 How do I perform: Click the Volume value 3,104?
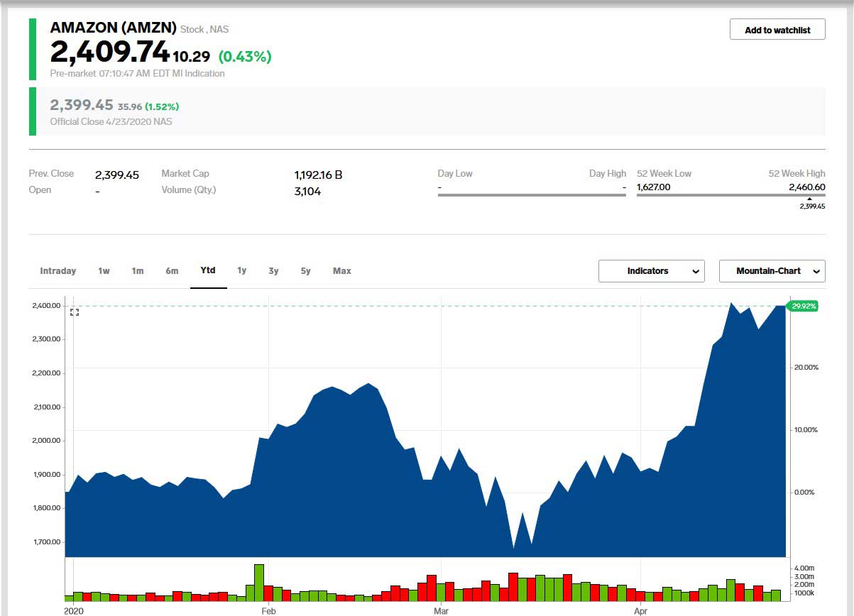(307, 191)
